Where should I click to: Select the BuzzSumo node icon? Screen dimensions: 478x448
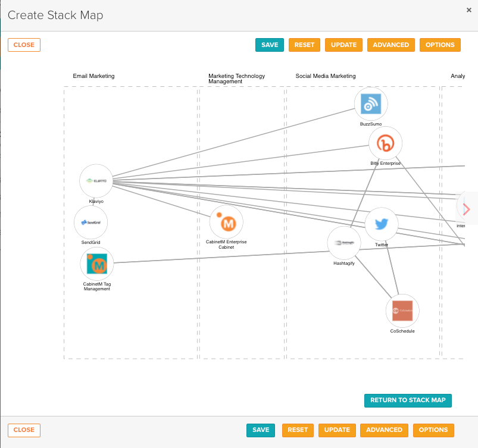(371, 104)
